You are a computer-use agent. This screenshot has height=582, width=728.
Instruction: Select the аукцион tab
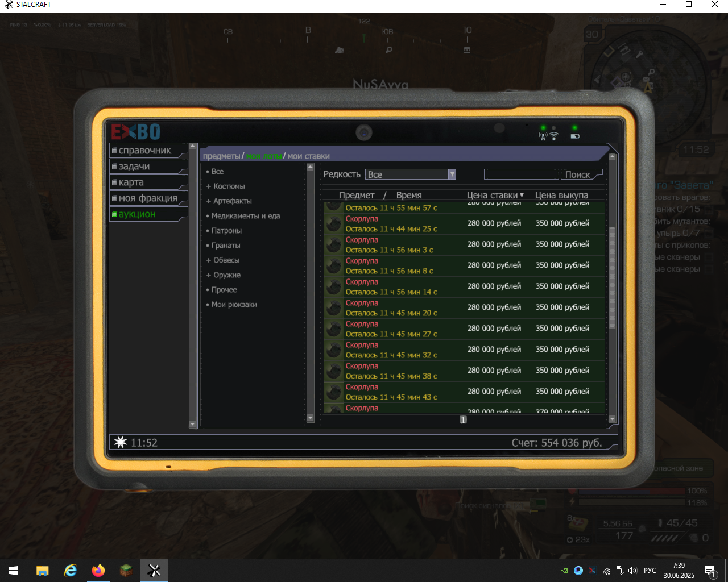coord(148,214)
